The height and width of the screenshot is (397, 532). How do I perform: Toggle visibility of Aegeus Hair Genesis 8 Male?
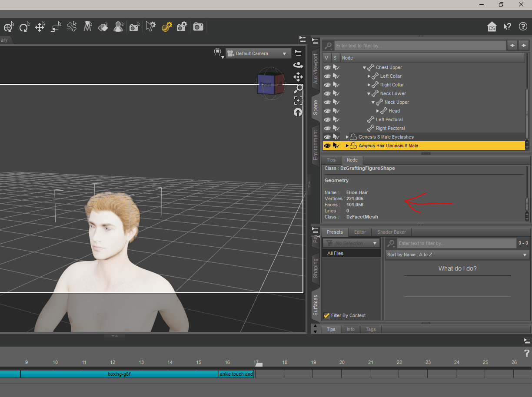[327, 146]
